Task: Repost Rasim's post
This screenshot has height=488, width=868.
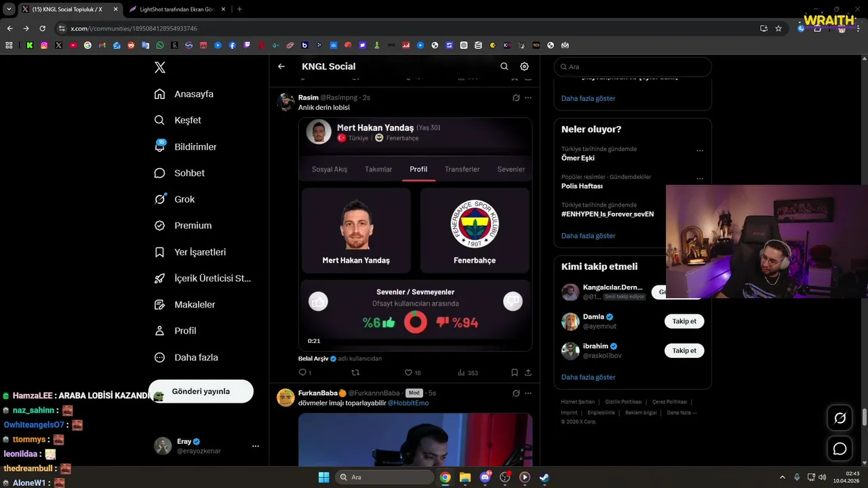Action: (355, 373)
